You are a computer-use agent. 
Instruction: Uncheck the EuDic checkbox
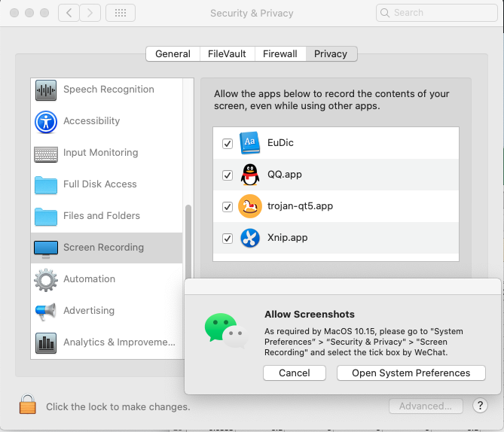(228, 143)
